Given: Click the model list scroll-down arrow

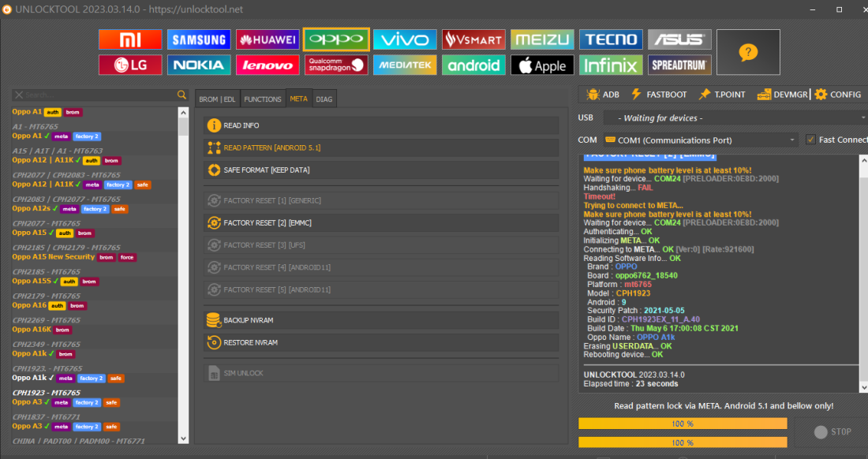Looking at the screenshot, I should [x=183, y=438].
